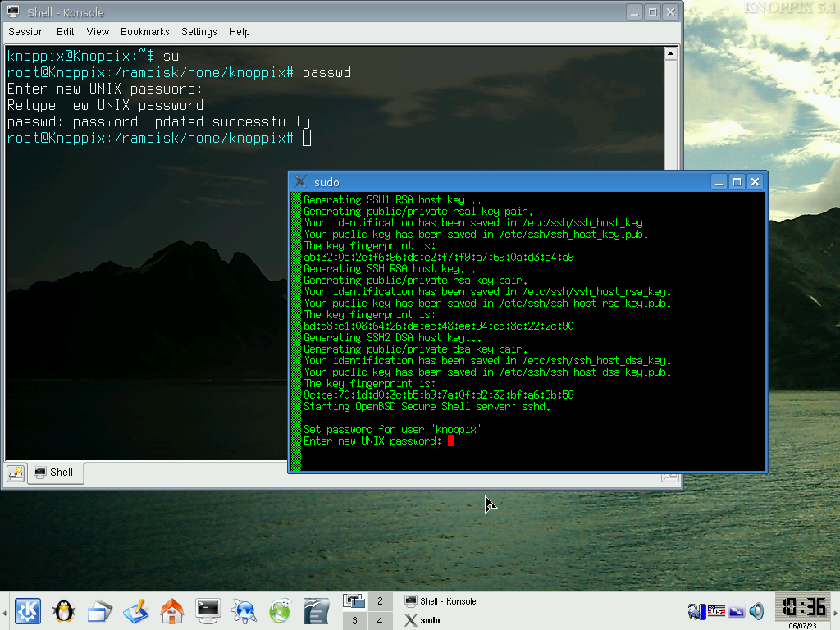Close the Konsole window
The image size is (840, 630).
[671, 11]
